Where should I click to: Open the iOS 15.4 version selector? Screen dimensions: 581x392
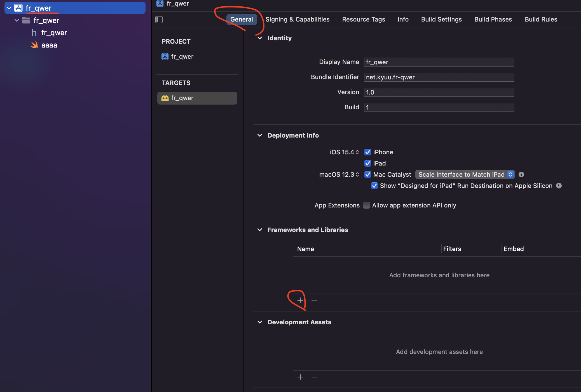click(x=344, y=152)
